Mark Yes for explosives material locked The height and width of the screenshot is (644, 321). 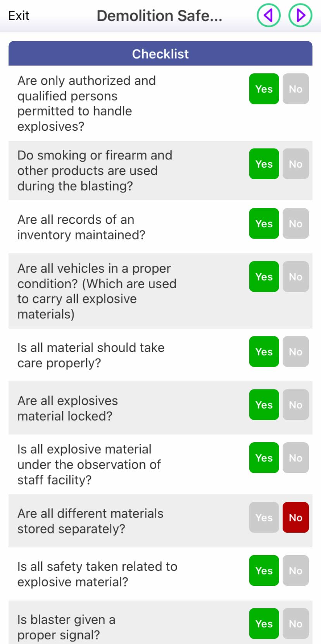click(x=264, y=405)
